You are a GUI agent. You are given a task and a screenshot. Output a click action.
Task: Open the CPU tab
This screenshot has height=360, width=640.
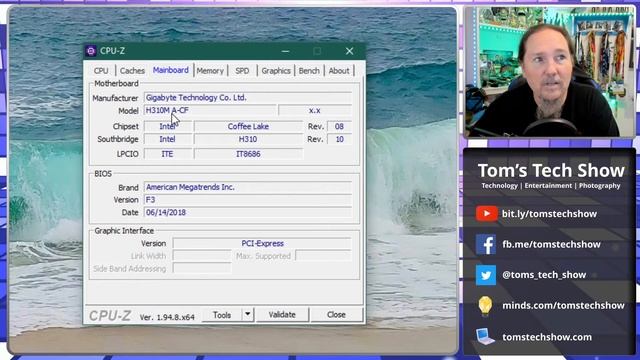click(x=101, y=71)
